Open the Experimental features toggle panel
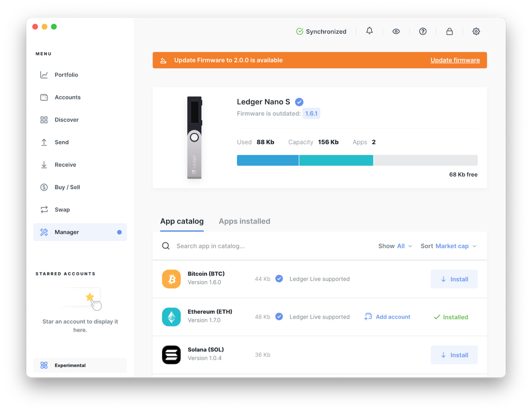 pos(69,365)
